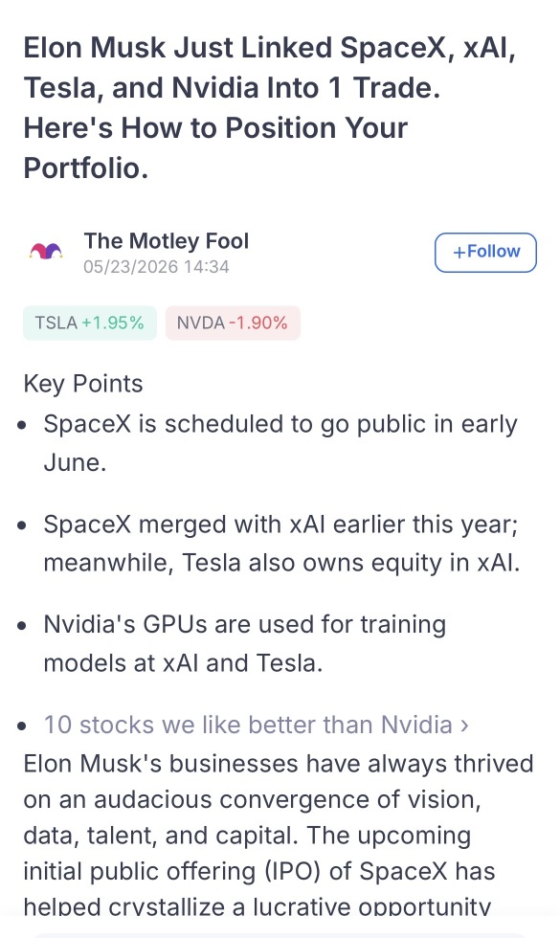Open The Motley Fool jester hat logo
Viewport: 560px width, 938px height.
click(x=46, y=251)
